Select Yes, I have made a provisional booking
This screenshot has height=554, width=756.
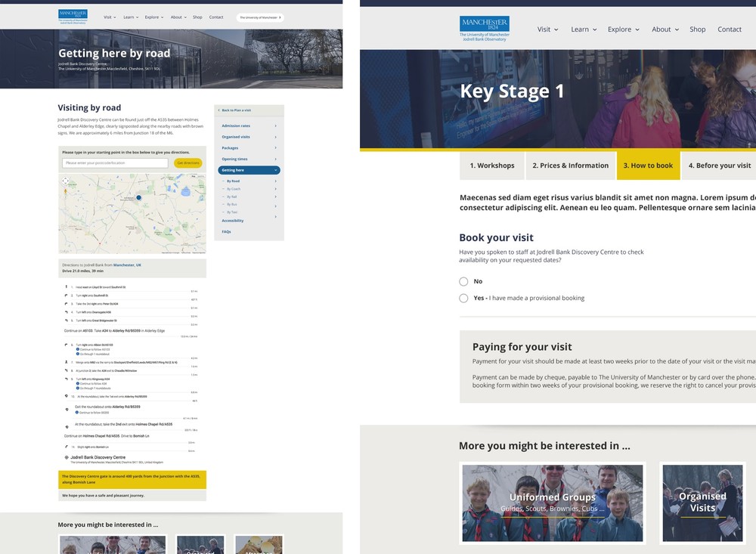click(463, 298)
